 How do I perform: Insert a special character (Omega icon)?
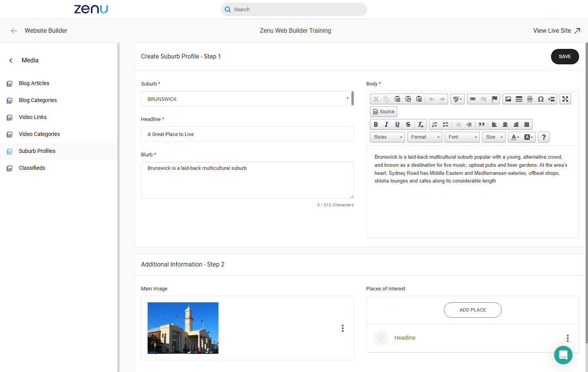point(541,99)
